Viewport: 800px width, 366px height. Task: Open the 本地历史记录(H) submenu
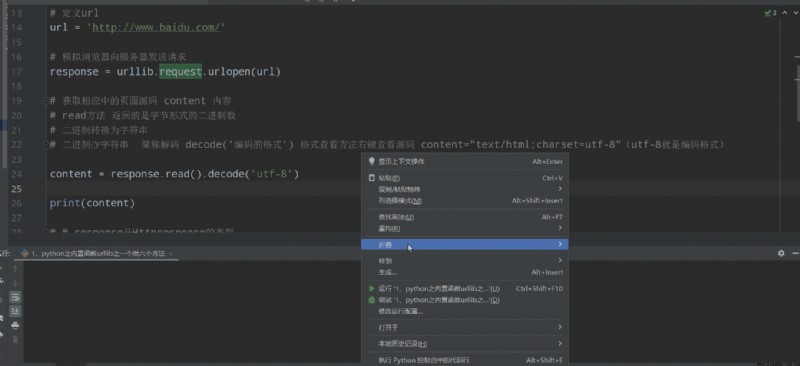465,344
